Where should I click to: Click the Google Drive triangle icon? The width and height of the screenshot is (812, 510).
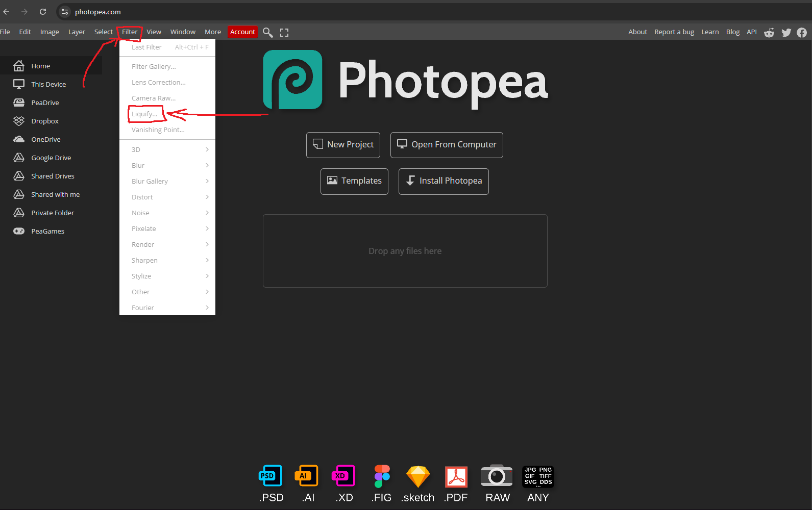click(19, 158)
